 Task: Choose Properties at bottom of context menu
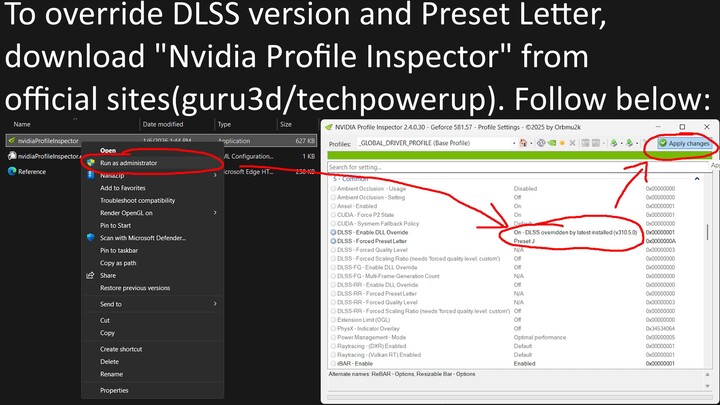114,390
